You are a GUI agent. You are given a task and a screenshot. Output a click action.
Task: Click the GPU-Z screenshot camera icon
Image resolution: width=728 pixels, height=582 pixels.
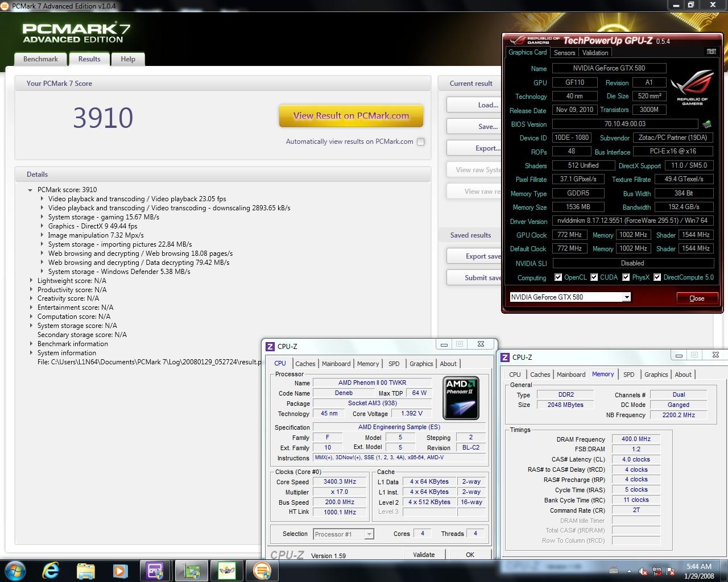pyautogui.click(x=711, y=52)
